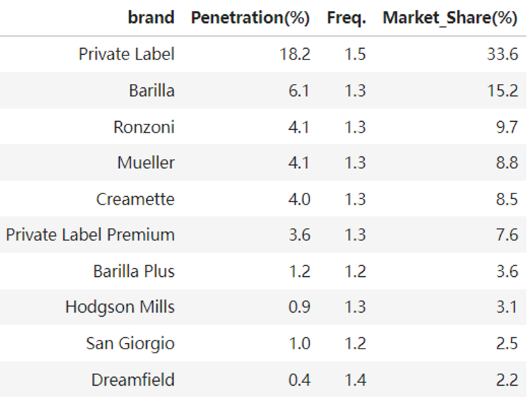The height and width of the screenshot is (402, 532).
Task: Select the Creamette row label
Action: (135, 199)
